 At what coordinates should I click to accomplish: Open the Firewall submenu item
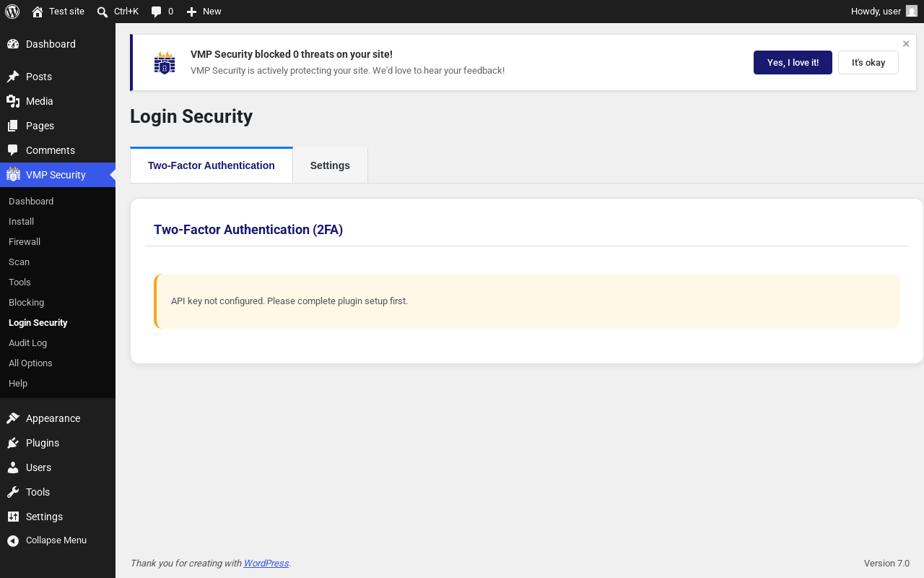point(25,242)
